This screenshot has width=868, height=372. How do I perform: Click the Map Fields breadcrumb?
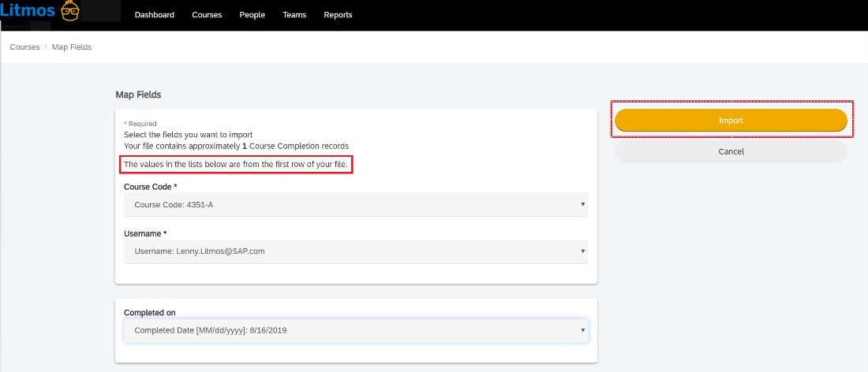(x=72, y=47)
